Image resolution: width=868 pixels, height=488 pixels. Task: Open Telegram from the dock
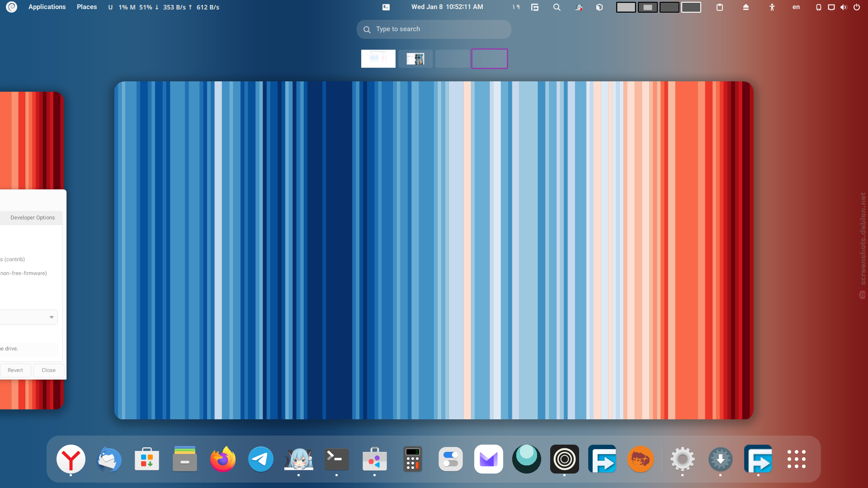point(261,460)
